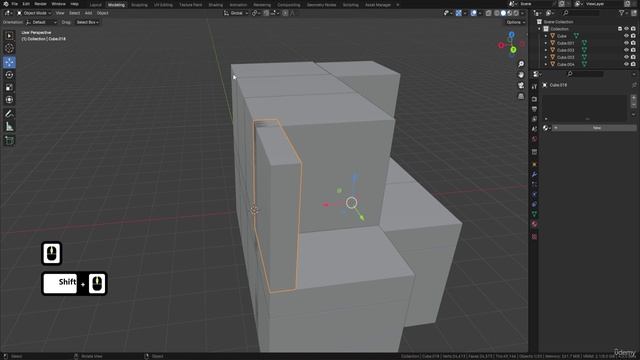Open the Object Constraints tab

534,204
